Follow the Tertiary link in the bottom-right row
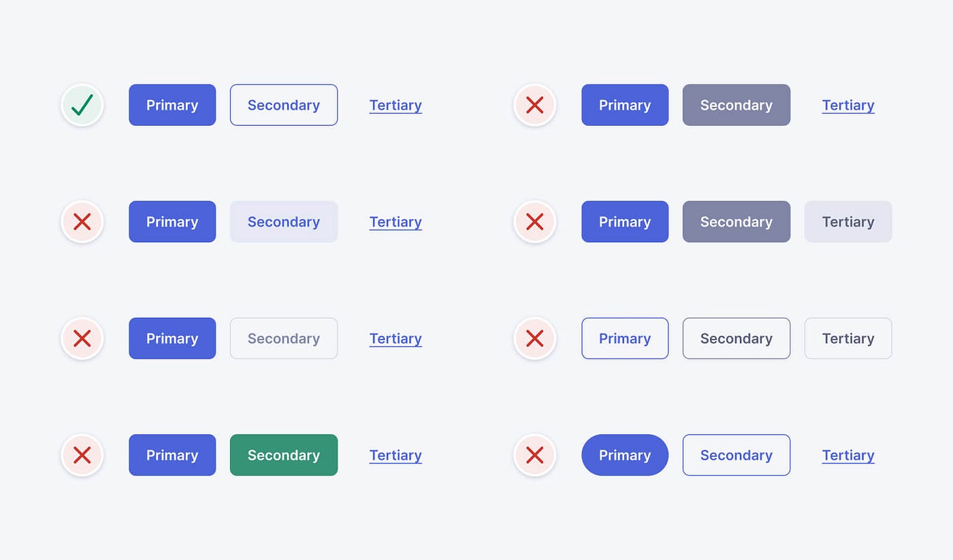This screenshot has height=560, width=953. [847, 455]
